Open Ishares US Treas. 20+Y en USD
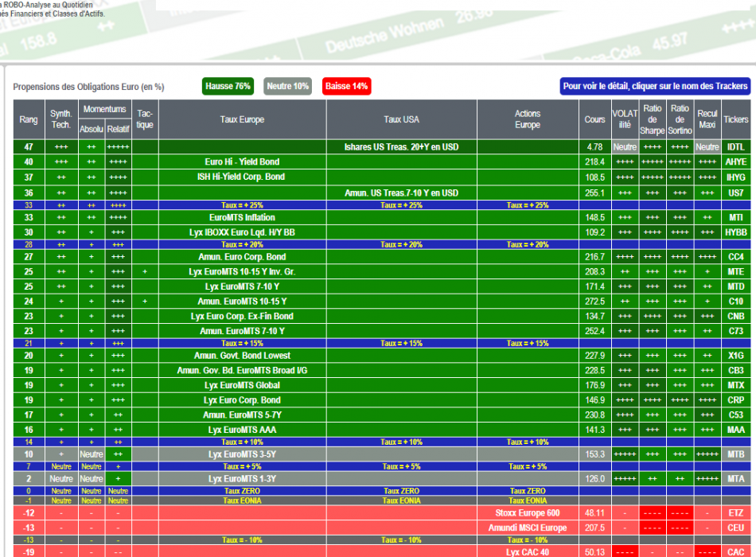Viewport: 756px width, 557px height. point(401,147)
